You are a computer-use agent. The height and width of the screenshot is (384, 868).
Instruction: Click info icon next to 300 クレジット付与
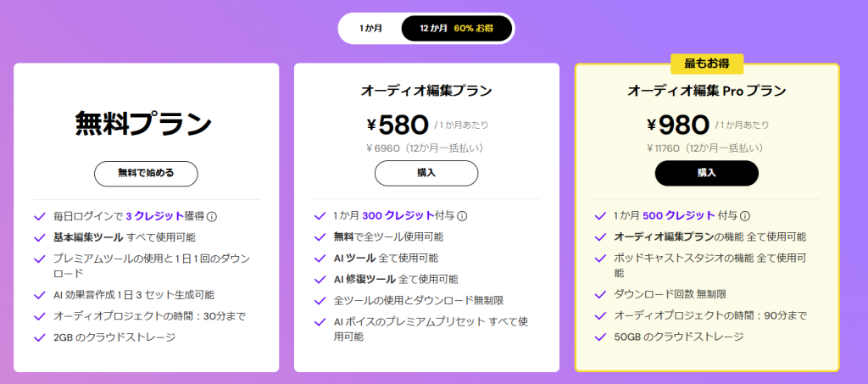tap(463, 216)
